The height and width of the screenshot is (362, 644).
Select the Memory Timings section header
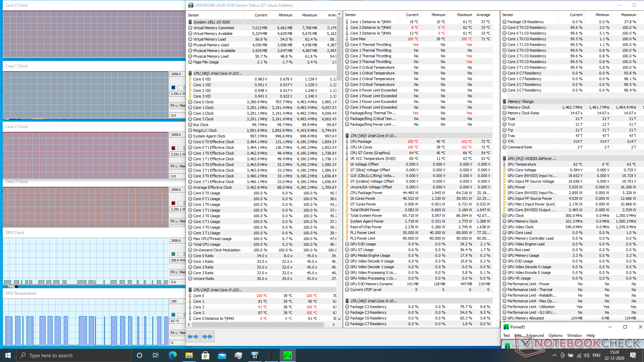click(x=520, y=102)
